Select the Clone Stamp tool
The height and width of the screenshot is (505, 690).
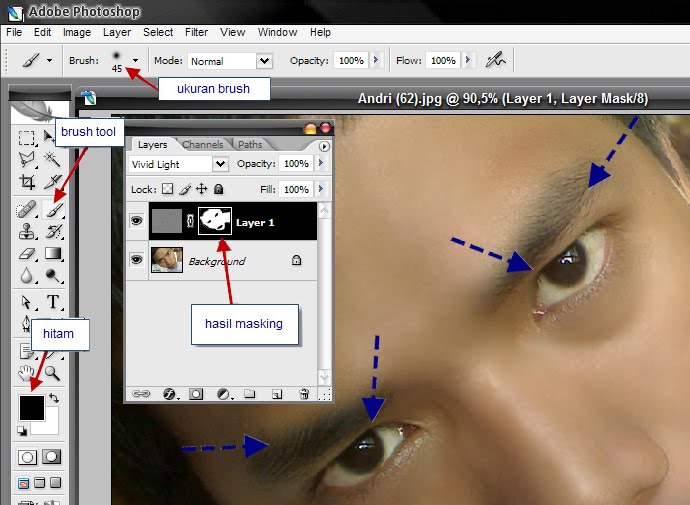[26, 232]
